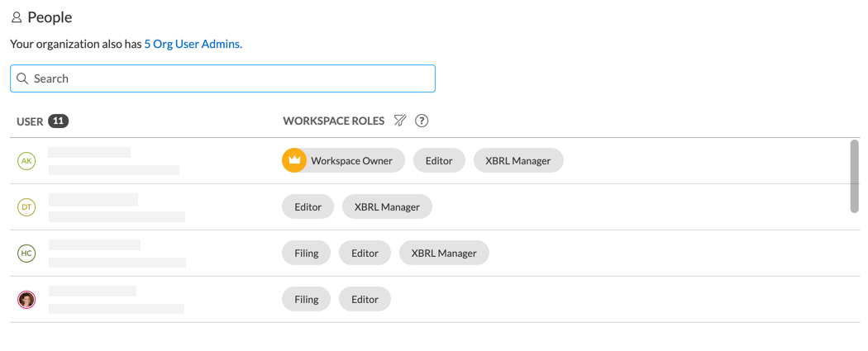Click the AK user avatar
The image size is (868, 351).
click(26, 161)
